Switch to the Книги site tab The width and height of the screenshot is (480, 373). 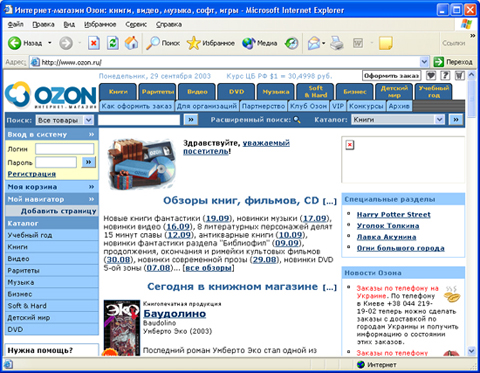pos(118,92)
